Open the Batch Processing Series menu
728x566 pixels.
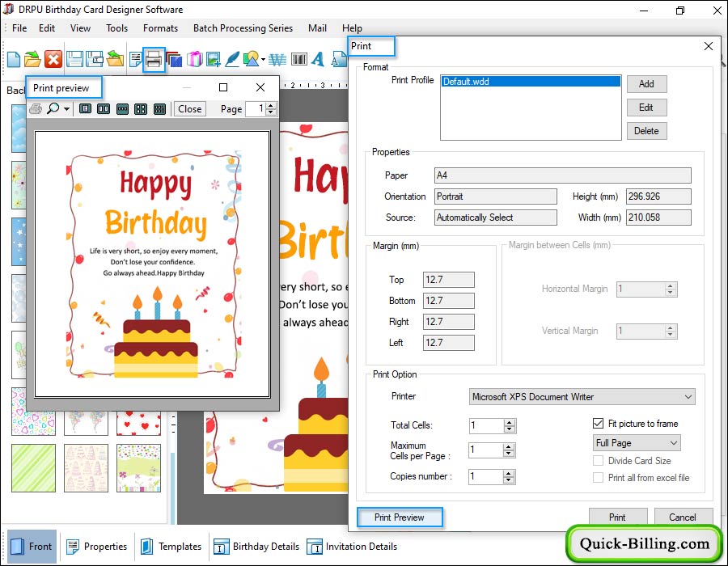(243, 27)
